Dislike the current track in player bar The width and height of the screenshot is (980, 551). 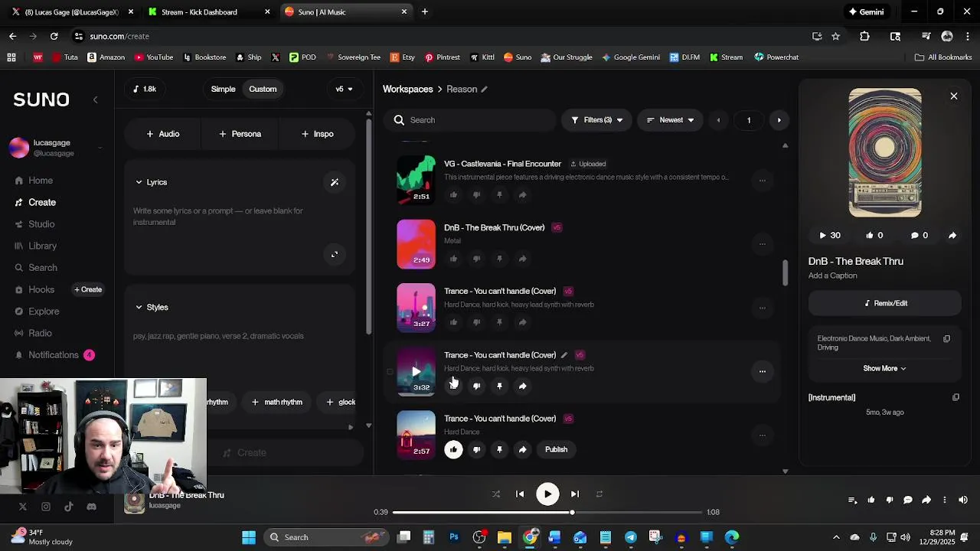(889, 500)
